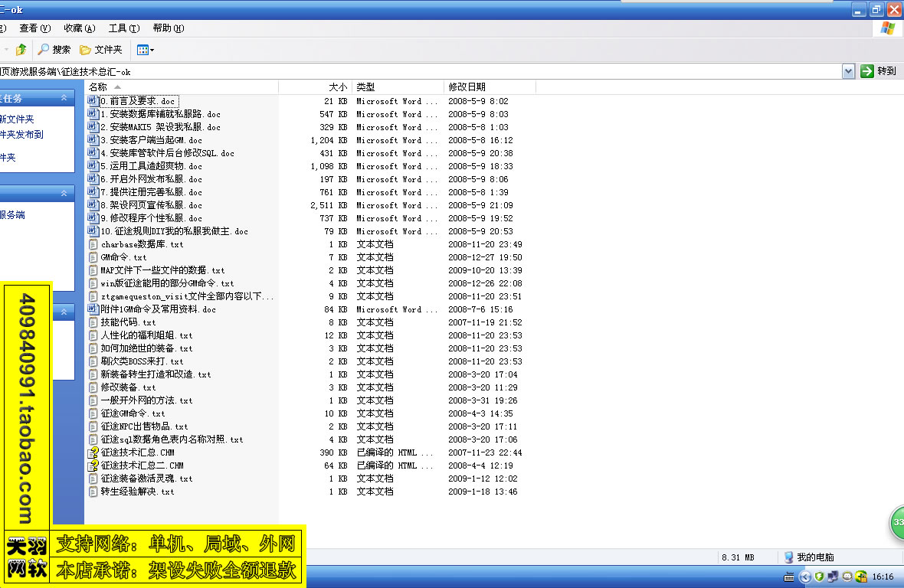Select the 附件1GM命令及常用资料.doc icon
The width and height of the screenshot is (904, 588).
(x=93, y=309)
